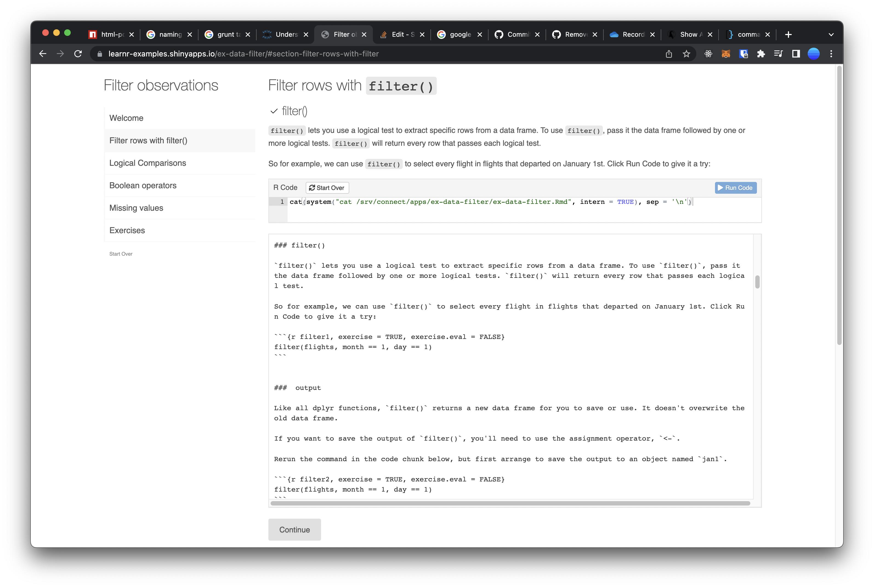The height and width of the screenshot is (588, 874).
Task: Bookmark page with the star icon
Action: (686, 54)
